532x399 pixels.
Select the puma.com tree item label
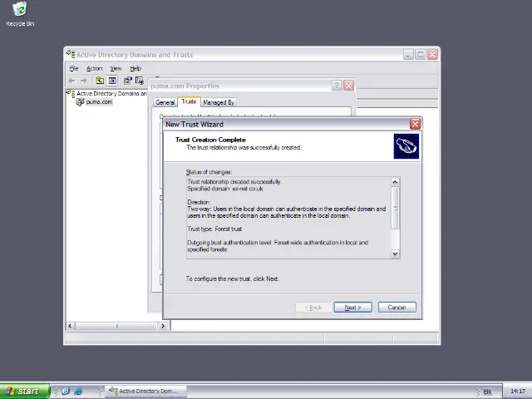click(x=99, y=101)
